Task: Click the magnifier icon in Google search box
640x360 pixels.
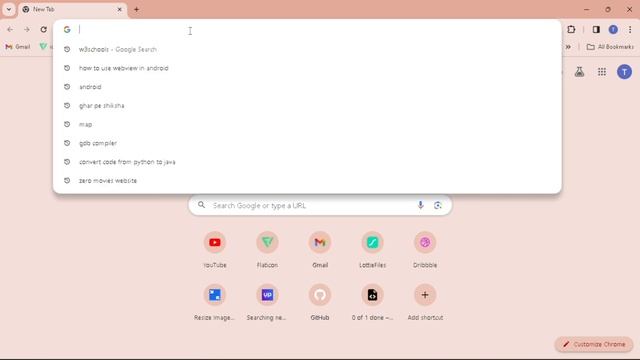Action: [201, 205]
